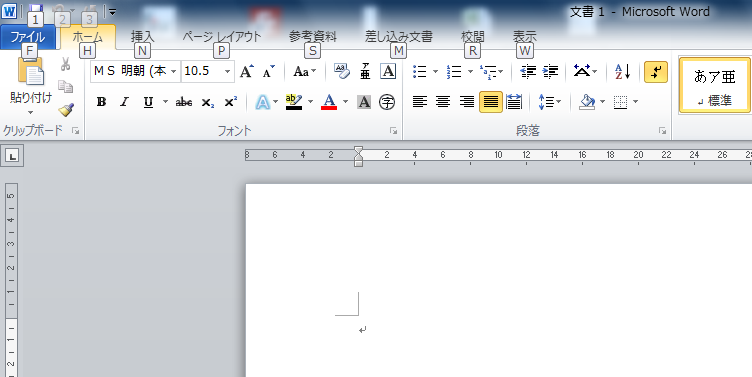Switch to the 挿入 tab

pos(142,37)
